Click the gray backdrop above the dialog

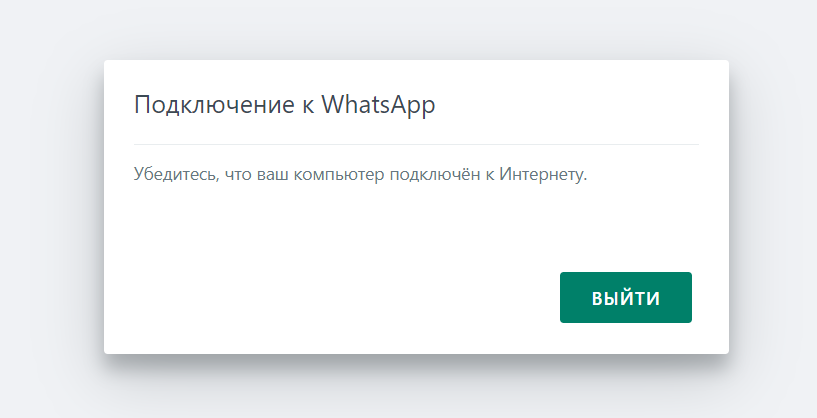(408, 30)
